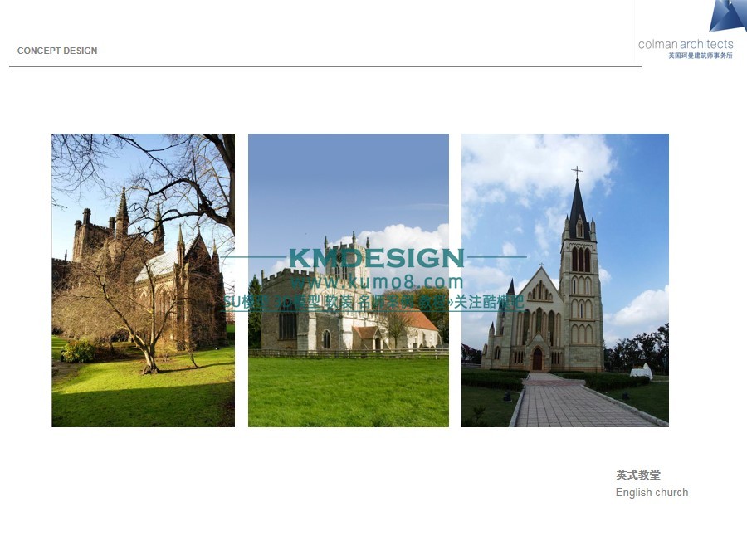Screen dimensions: 747x560
Task: Select the "English church" caption
Action: pyautogui.click(x=652, y=492)
